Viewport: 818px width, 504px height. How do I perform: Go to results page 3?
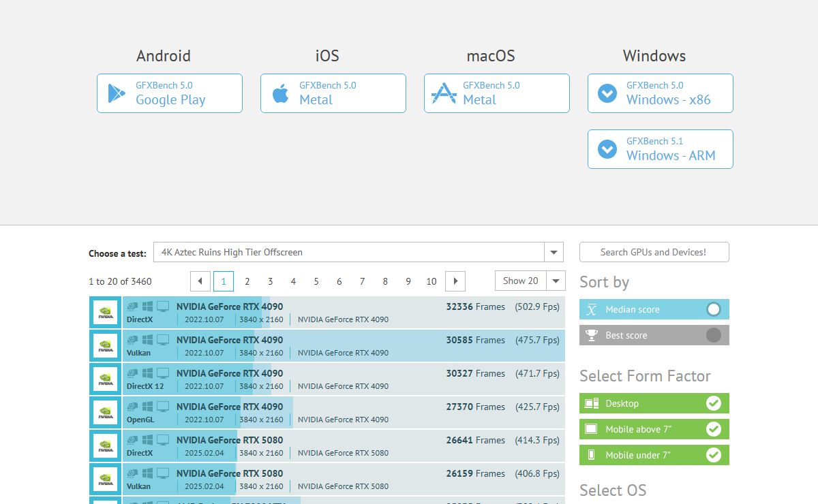pos(270,281)
